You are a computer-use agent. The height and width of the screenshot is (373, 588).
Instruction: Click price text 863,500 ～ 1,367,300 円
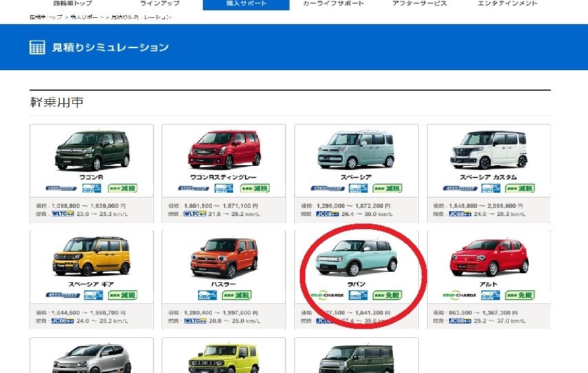pyautogui.click(x=483, y=312)
